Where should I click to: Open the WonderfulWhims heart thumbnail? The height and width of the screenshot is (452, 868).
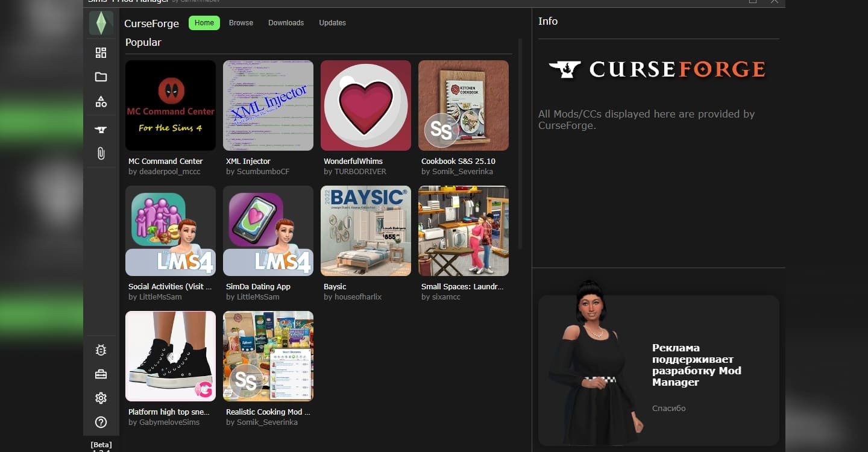(x=366, y=105)
